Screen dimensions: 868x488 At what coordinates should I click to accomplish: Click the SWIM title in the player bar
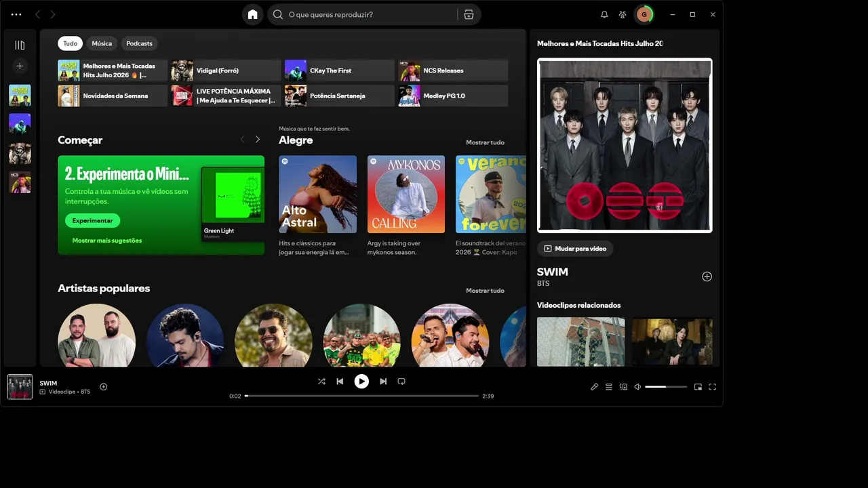tap(48, 383)
